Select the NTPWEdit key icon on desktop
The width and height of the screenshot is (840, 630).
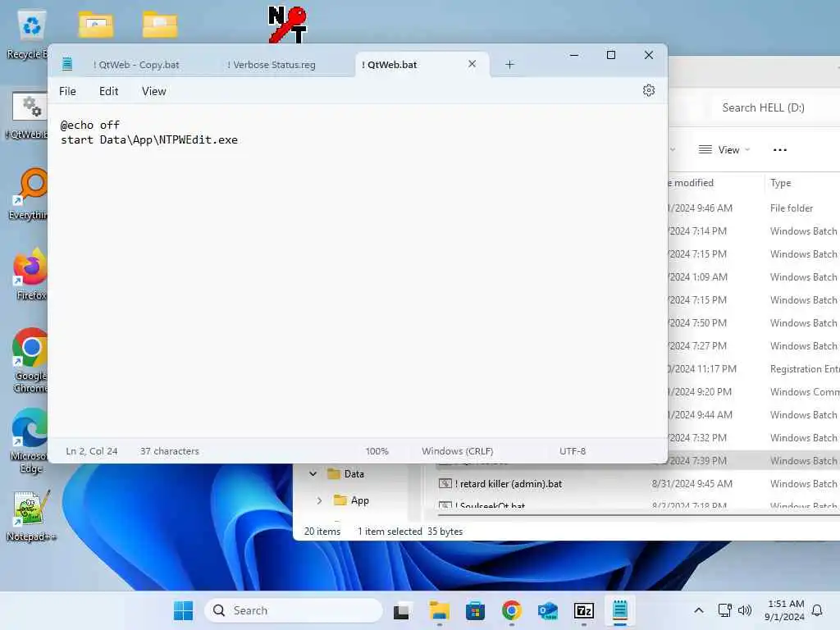(x=287, y=24)
